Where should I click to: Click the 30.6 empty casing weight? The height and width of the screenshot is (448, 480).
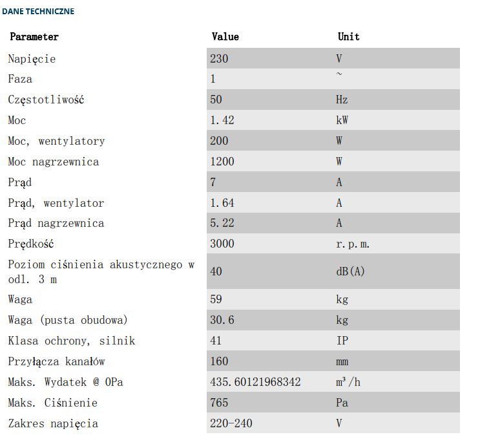[x=222, y=320]
